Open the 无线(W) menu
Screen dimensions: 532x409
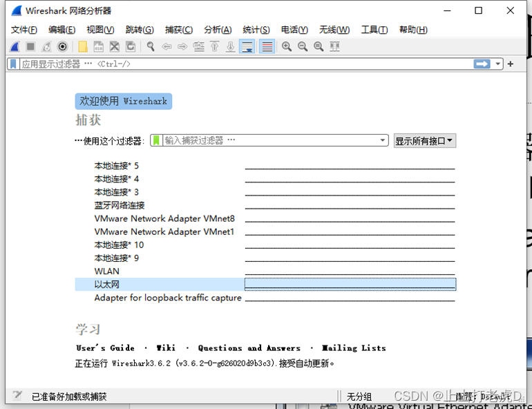coord(334,30)
